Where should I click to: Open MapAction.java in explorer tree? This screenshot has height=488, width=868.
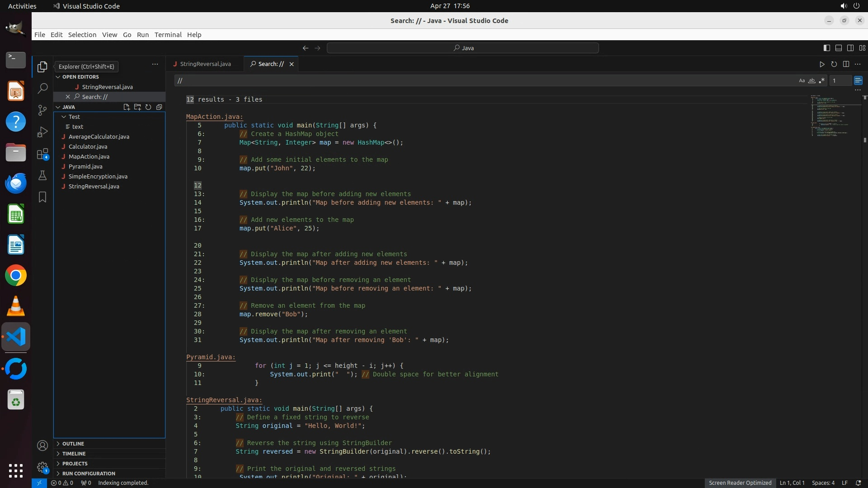(x=89, y=156)
